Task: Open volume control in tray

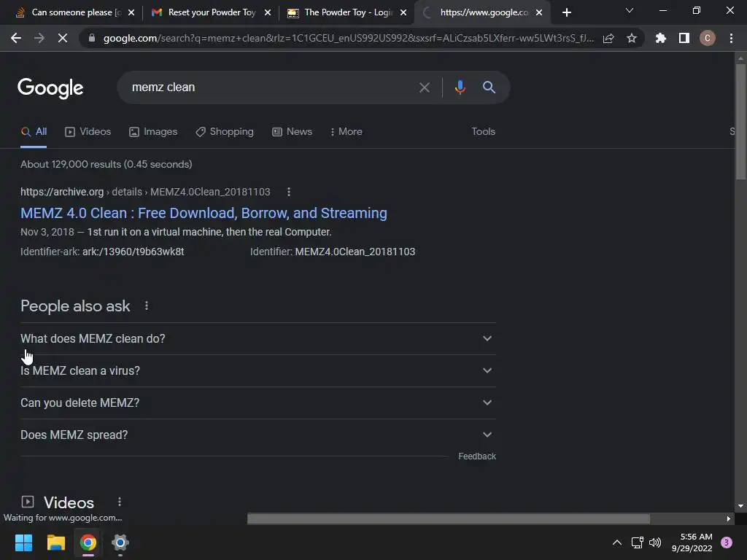Action: tap(655, 542)
